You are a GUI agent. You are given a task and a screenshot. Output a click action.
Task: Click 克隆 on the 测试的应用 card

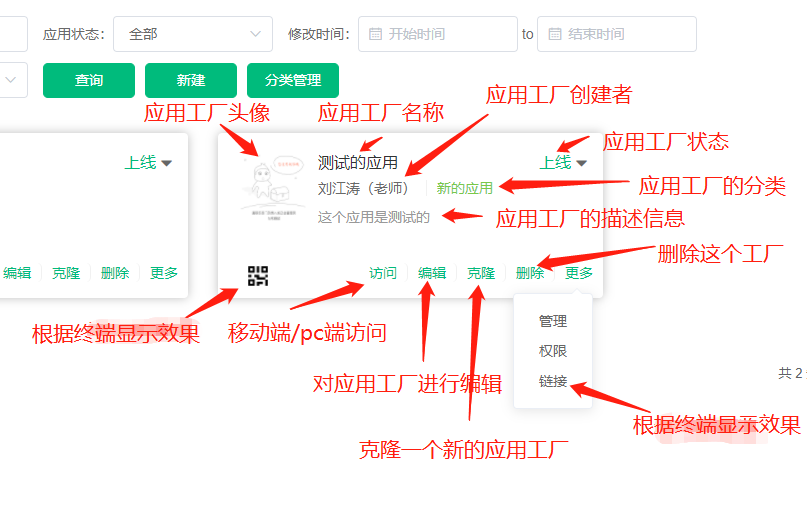tap(481, 273)
